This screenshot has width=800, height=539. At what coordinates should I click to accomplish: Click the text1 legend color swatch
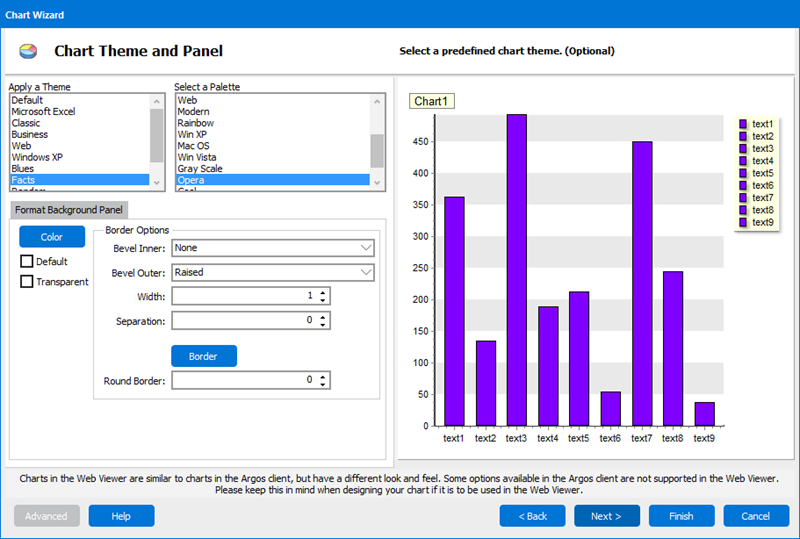(743, 124)
